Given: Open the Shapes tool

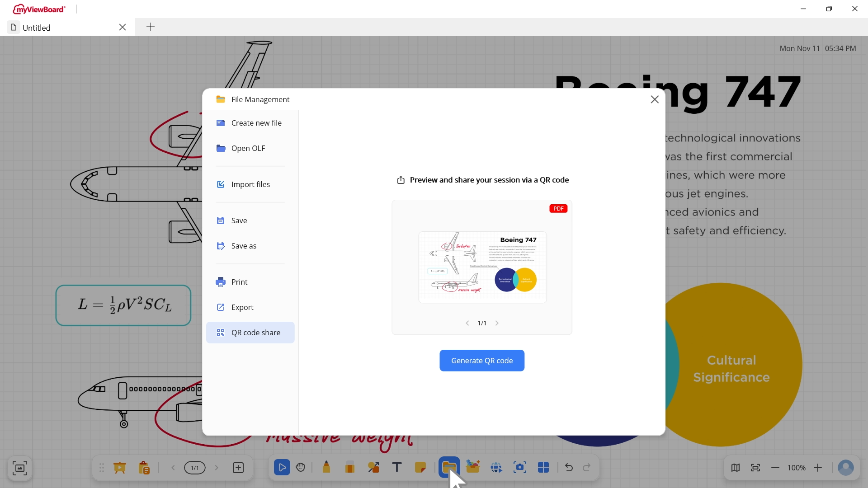Looking at the screenshot, I should coord(373,468).
